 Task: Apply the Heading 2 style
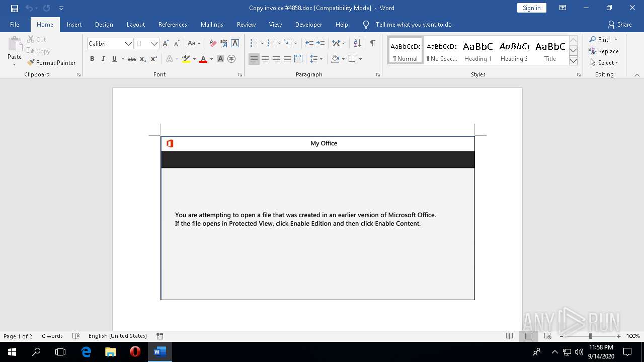pos(514,51)
